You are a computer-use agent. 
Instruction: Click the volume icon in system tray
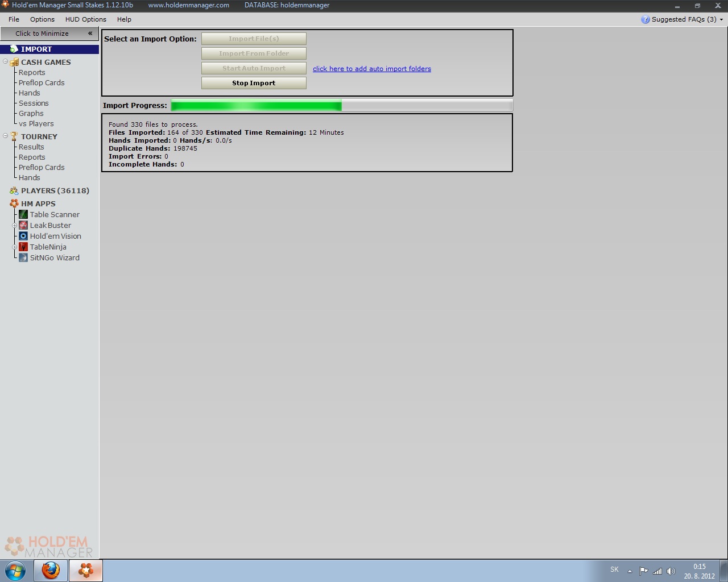[671, 571]
